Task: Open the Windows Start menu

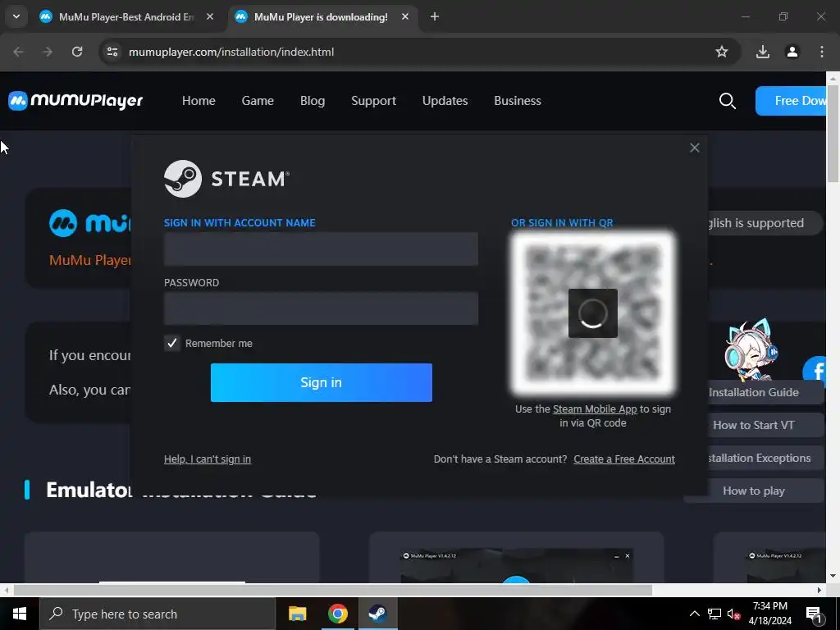Action: (x=20, y=614)
